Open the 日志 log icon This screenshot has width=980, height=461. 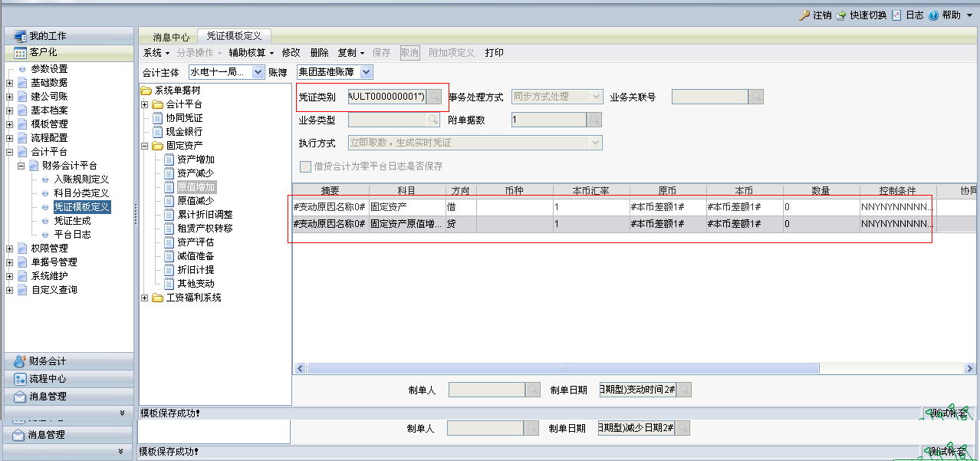896,15
